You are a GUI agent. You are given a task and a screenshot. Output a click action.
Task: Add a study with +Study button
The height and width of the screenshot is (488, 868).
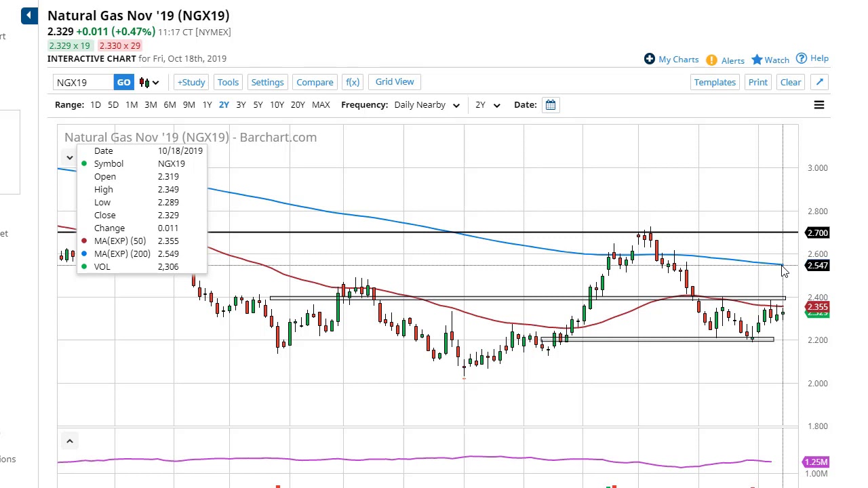(191, 82)
